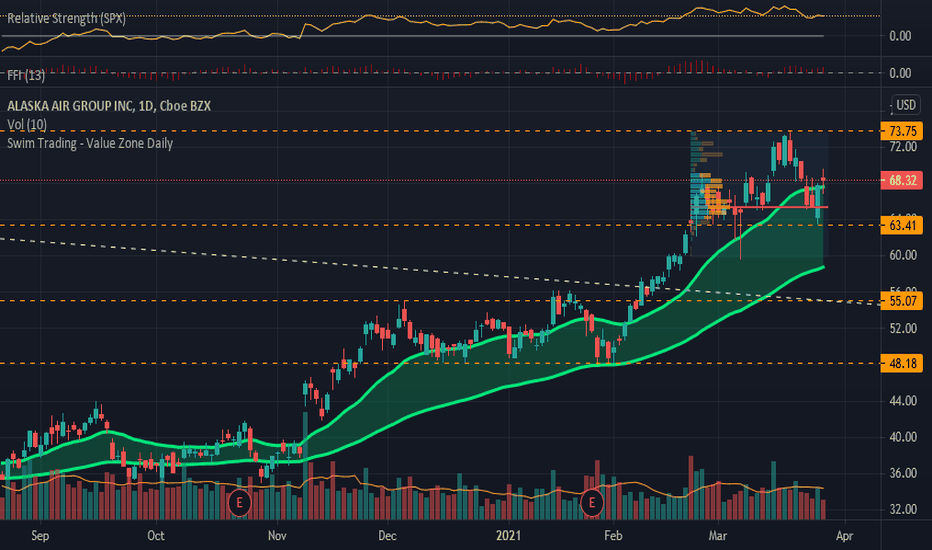
Task: Click the 44.00 price scale tick
Action: pos(903,401)
